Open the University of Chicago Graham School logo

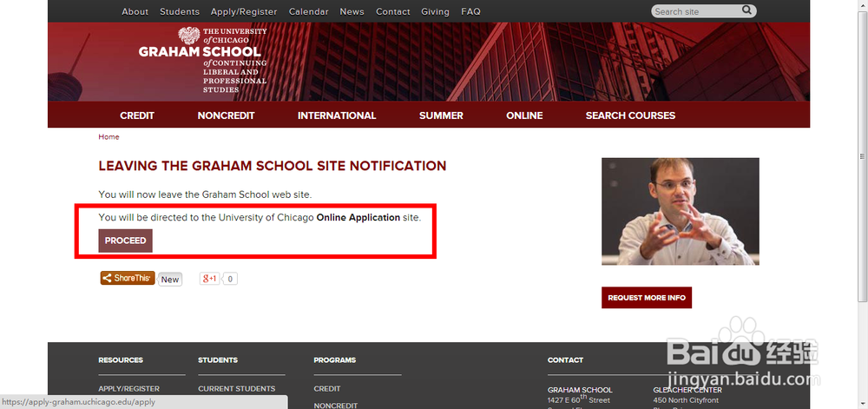pos(202,60)
